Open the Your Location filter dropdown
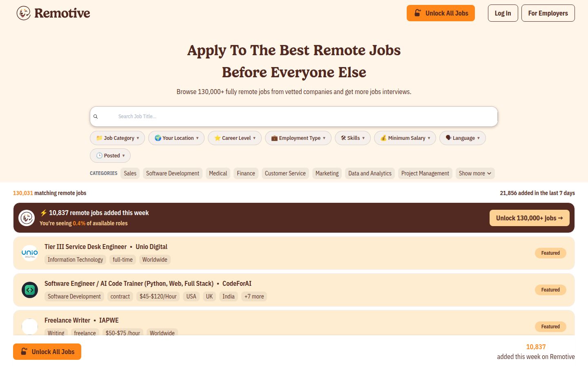Image resolution: width=588 pixels, height=368 pixels. 176,138
